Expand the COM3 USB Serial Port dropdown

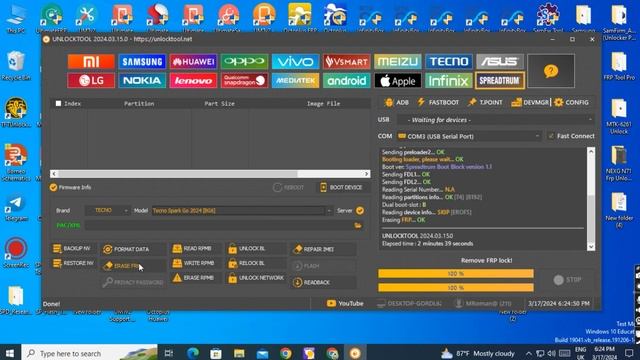coord(469,136)
